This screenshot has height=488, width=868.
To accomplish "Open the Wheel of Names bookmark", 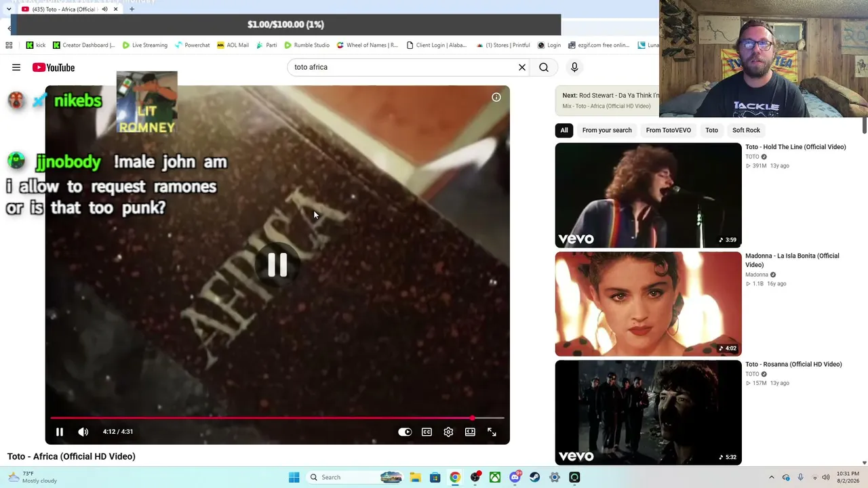I will (x=368, y=45).
